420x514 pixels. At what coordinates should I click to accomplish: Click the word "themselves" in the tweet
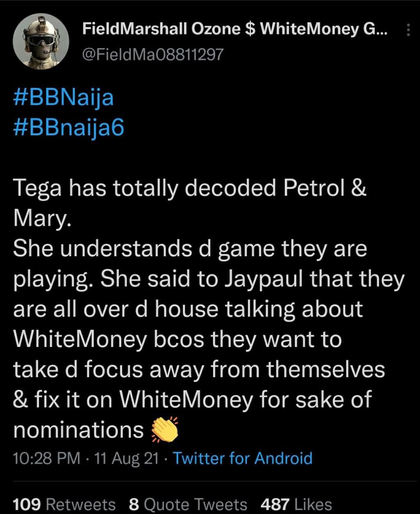click(326, 370)
